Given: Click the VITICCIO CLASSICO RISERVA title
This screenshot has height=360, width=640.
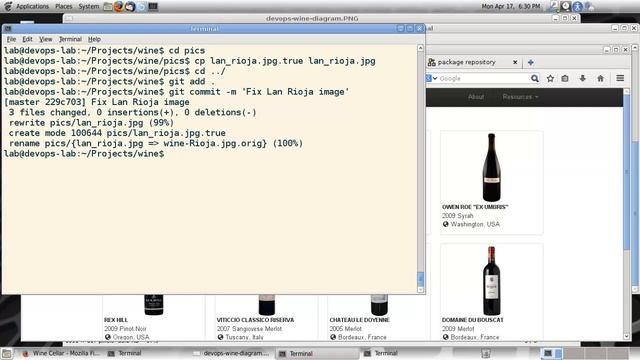Looking at the screenshot, I should (x=255, y=320).
